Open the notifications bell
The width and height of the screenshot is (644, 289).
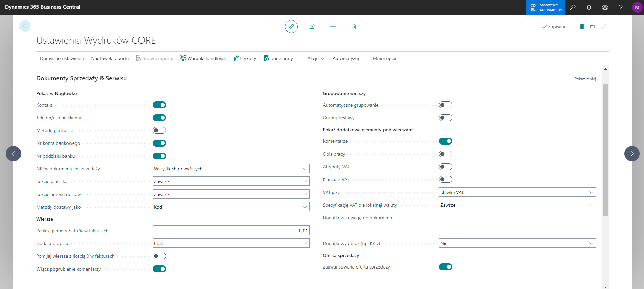(x=589, y=7)
